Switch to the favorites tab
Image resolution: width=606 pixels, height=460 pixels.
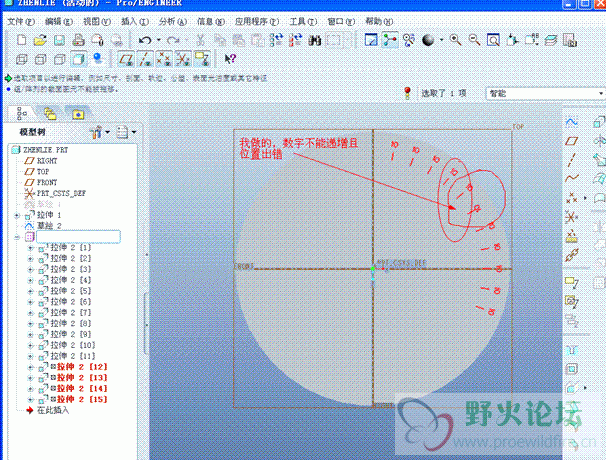[78, 114]
